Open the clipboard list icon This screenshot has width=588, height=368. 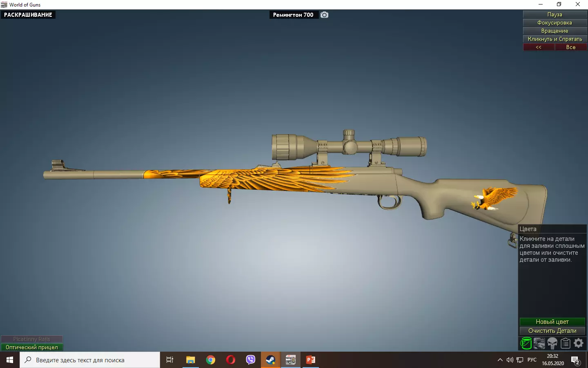point(566,343)
